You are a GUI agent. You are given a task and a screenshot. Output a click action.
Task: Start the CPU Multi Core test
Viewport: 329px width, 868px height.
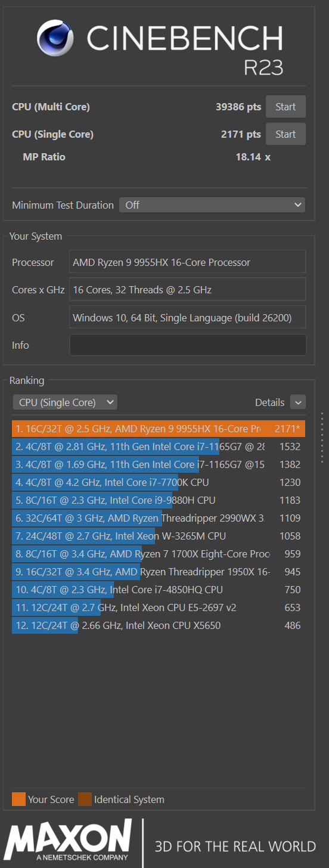[x=285, y=107]
